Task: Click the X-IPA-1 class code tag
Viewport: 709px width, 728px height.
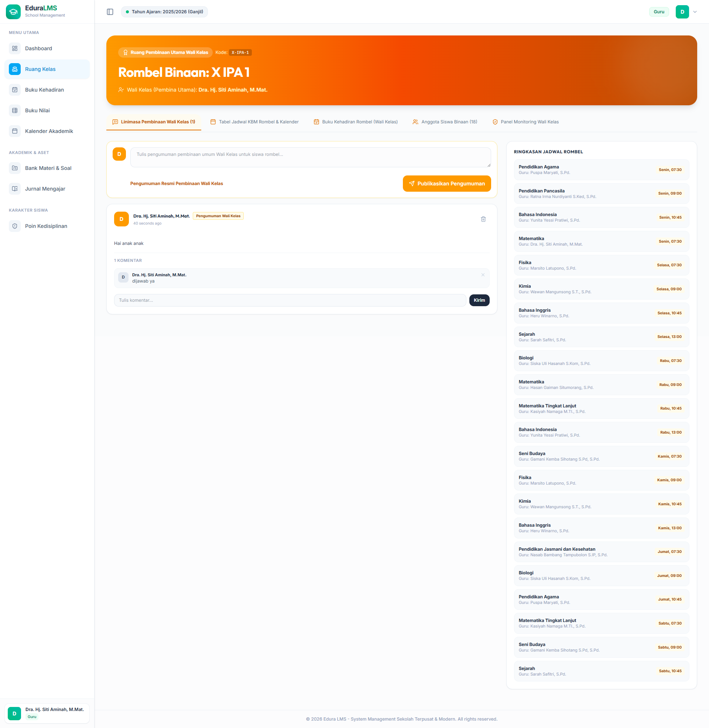Action: tap(240, 52)
